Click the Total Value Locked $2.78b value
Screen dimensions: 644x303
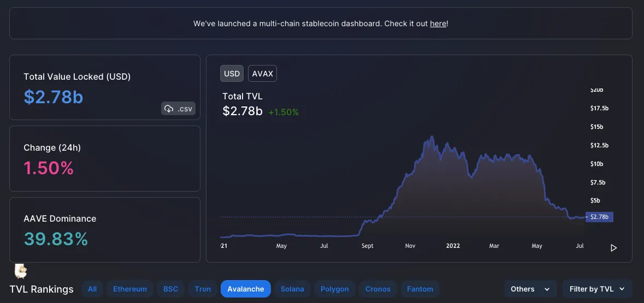click(54, 97)
